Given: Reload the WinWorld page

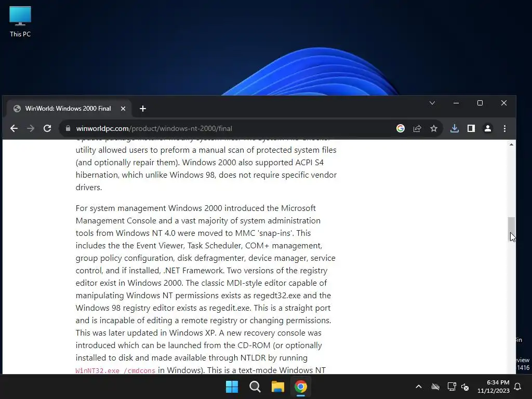Looking at the screenshot, I should click(47, 128).
